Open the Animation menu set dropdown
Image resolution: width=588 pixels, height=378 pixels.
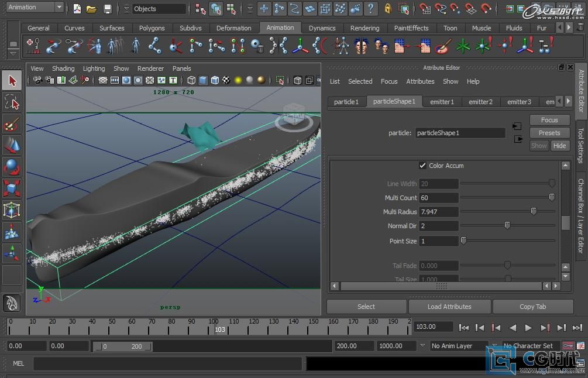click(x=59, y=7)
